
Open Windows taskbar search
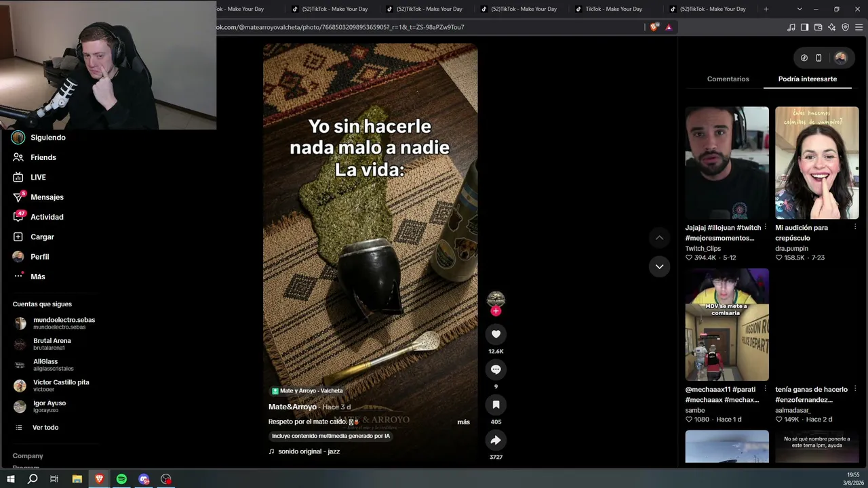[33, 479]
